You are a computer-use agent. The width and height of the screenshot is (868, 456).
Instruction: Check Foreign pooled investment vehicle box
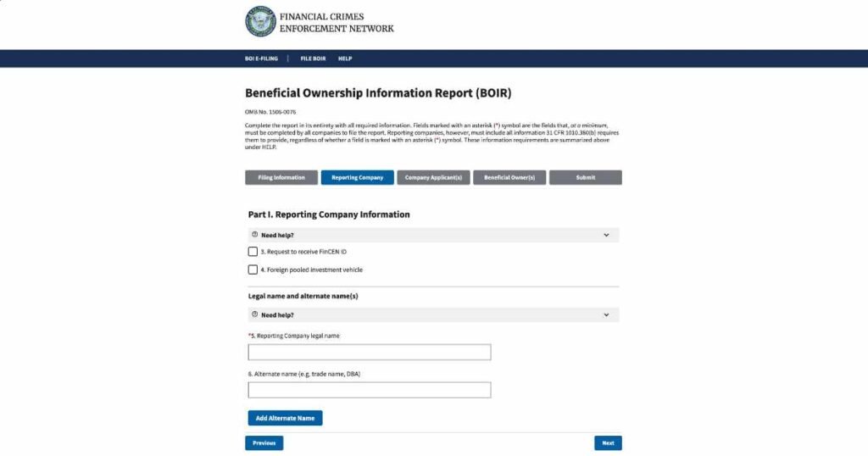coord(253,270)
